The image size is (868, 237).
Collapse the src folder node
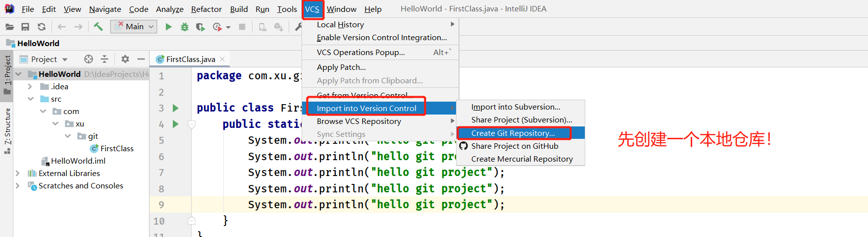[31, 99]
